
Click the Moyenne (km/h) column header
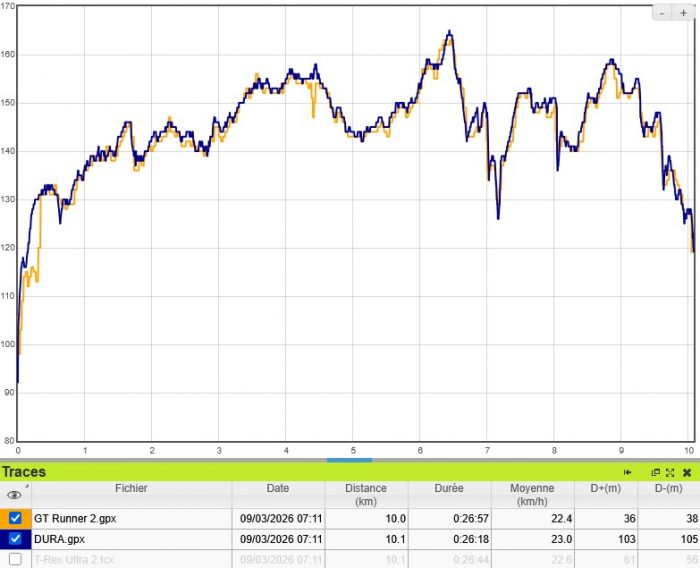pyautogui.click(x=532, y=494)
